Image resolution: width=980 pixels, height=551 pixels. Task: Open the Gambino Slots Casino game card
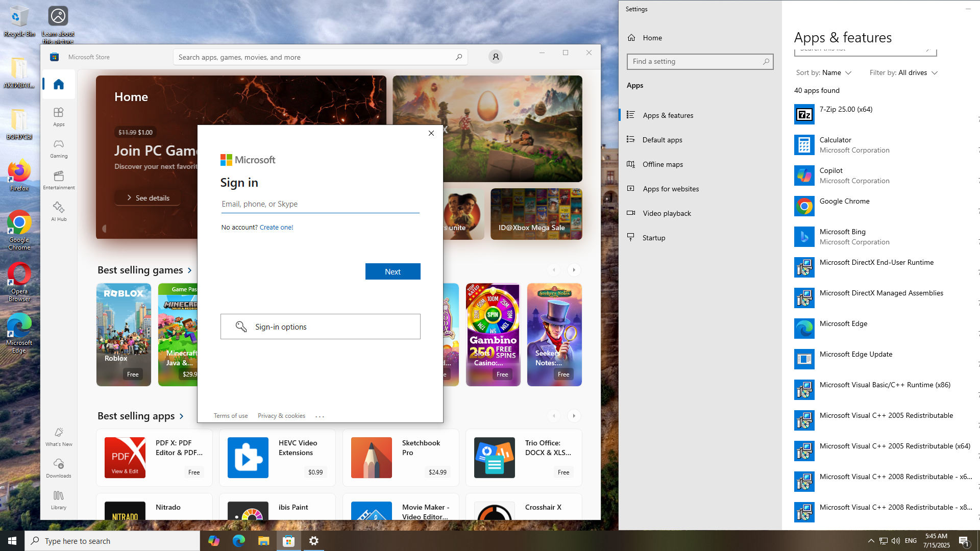(493, 335)
